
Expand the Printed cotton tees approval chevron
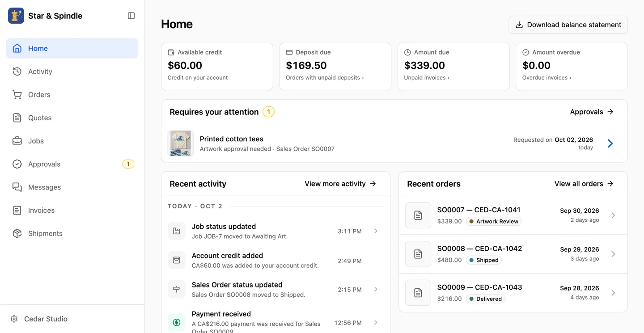click(610, 143)
